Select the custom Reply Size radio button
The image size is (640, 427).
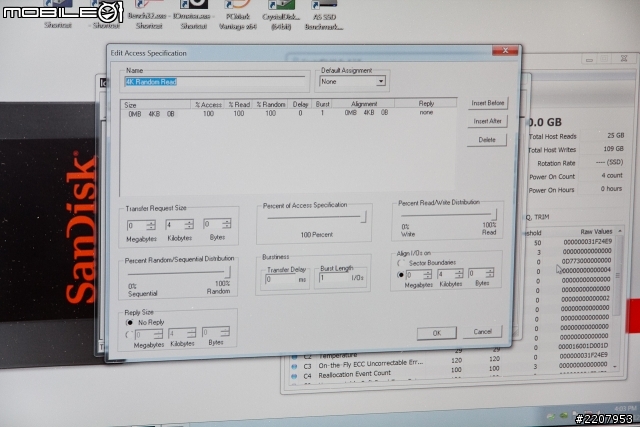(x=129, y=335)
